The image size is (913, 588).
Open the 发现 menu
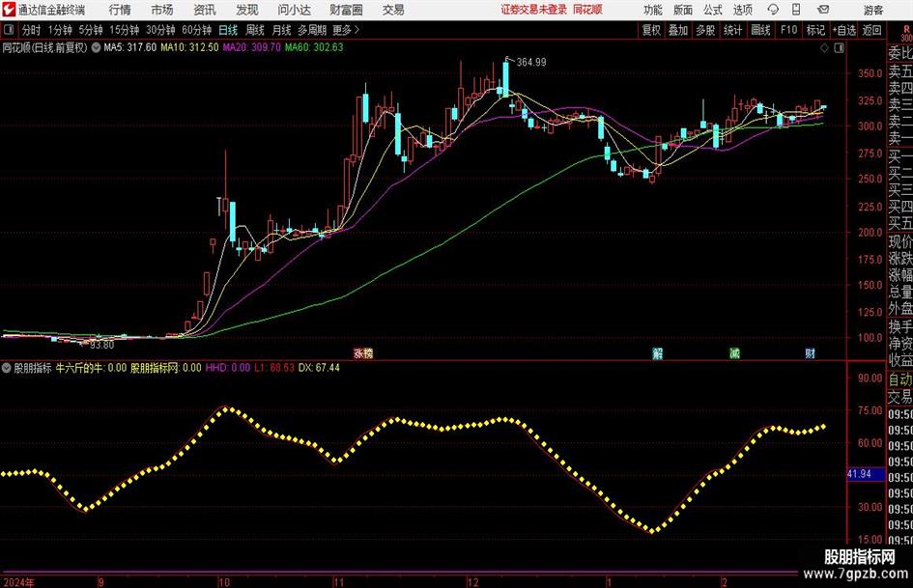click(247, 10)
